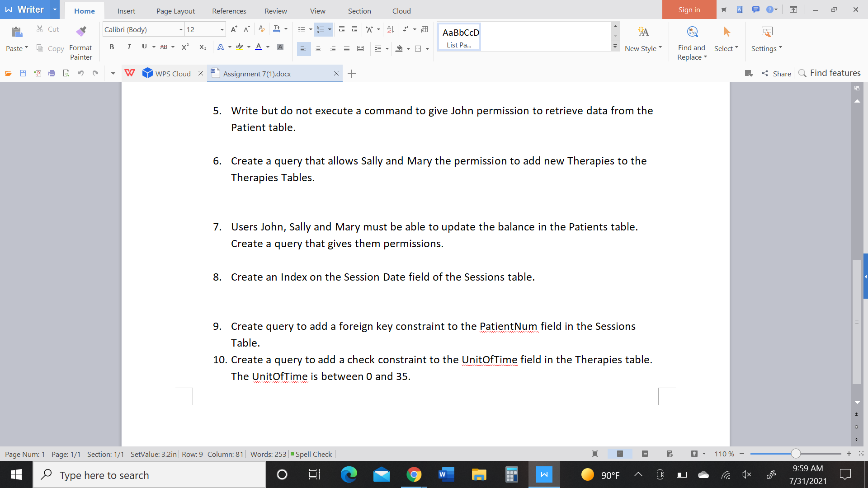Viewport: 868px width, 488px height.
Task: Click the Share button
Action: [777, 73]
